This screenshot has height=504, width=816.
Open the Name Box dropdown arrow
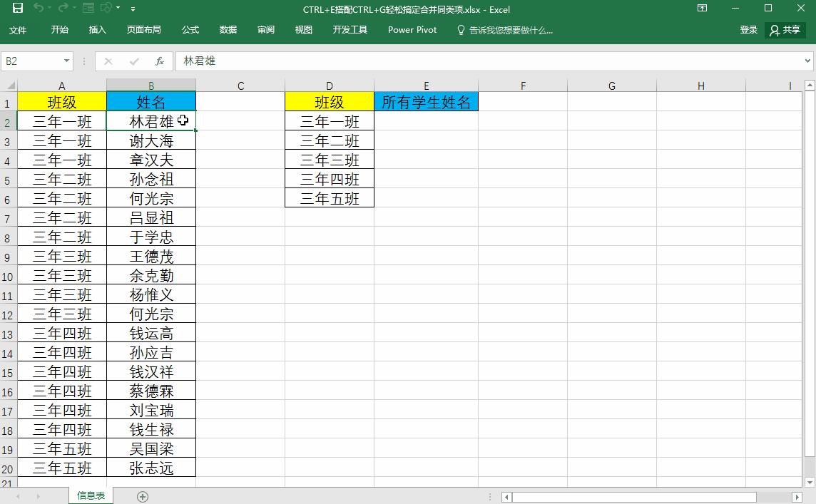[66, 61]
